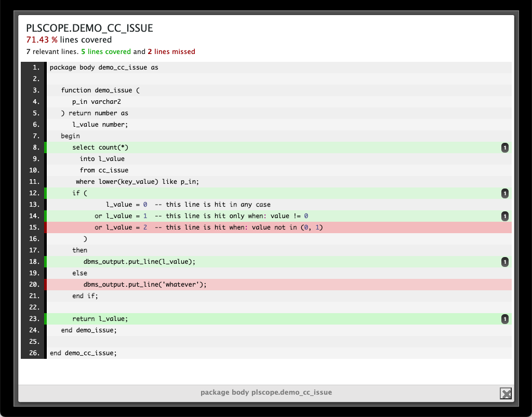This screenshot has width=532, height=417.
Task: Close the coverage dialog with the X icon
Action: point(506,393)
